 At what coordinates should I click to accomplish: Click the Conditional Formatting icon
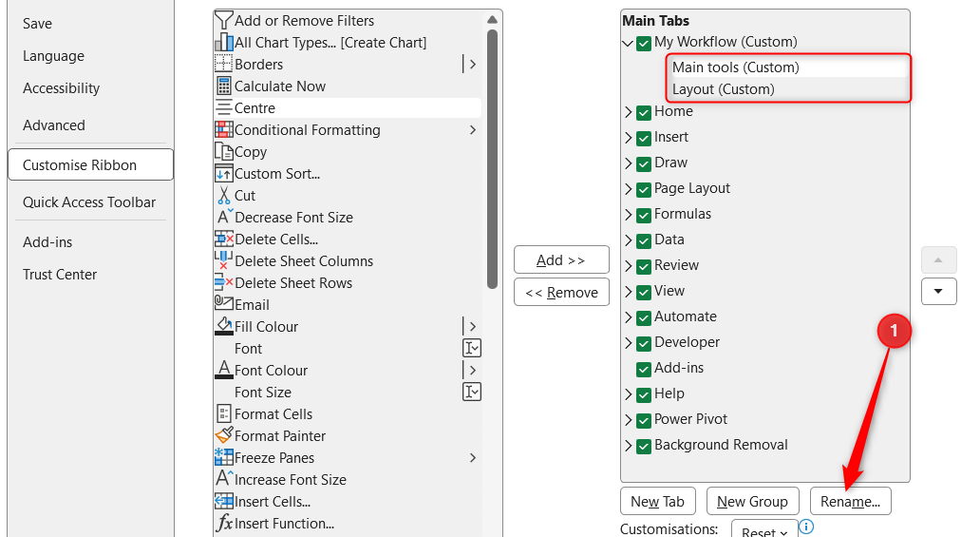(224, 129)
